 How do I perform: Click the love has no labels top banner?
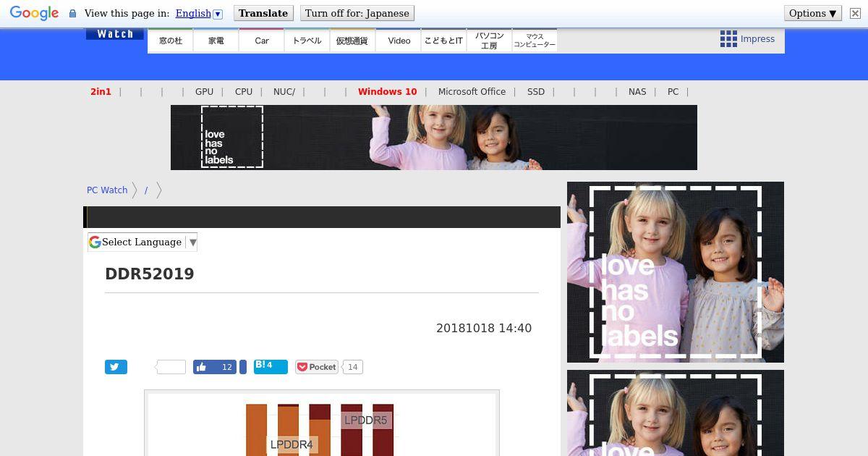[434, 138]
